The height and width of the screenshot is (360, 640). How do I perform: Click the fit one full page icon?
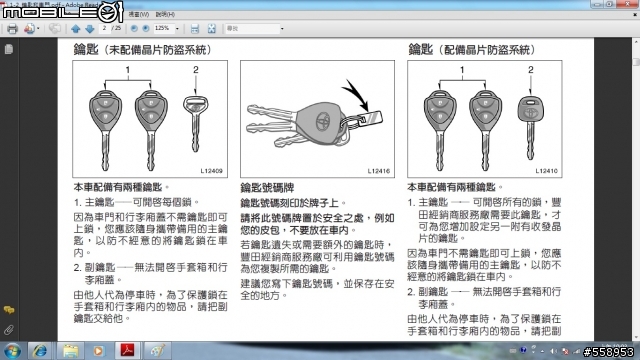point(211,29)
